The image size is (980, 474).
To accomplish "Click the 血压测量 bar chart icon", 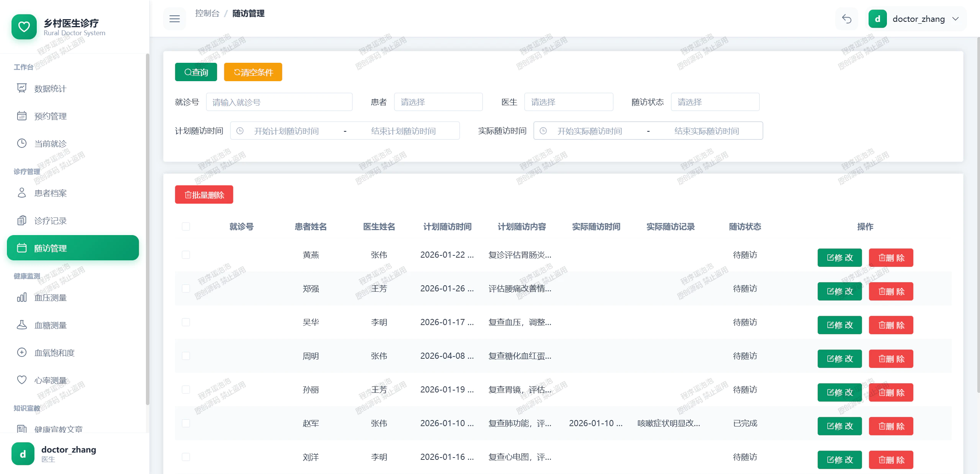I will tap(22, 297).
